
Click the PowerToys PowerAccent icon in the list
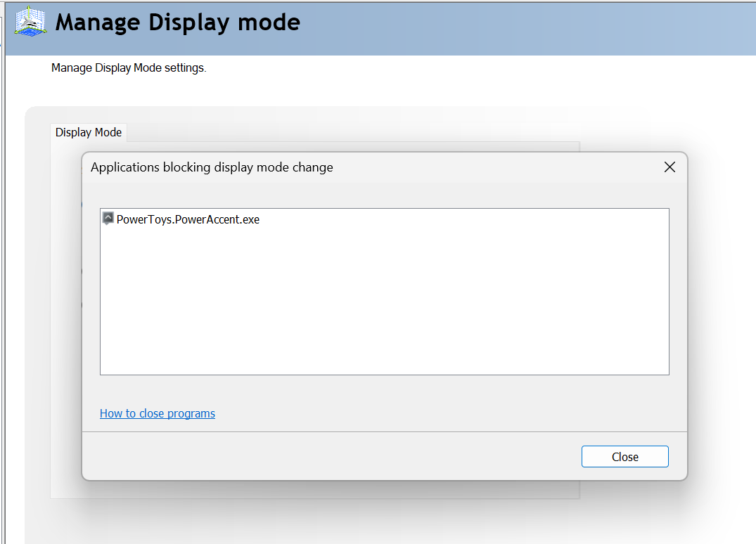click(x=108, y=219)
